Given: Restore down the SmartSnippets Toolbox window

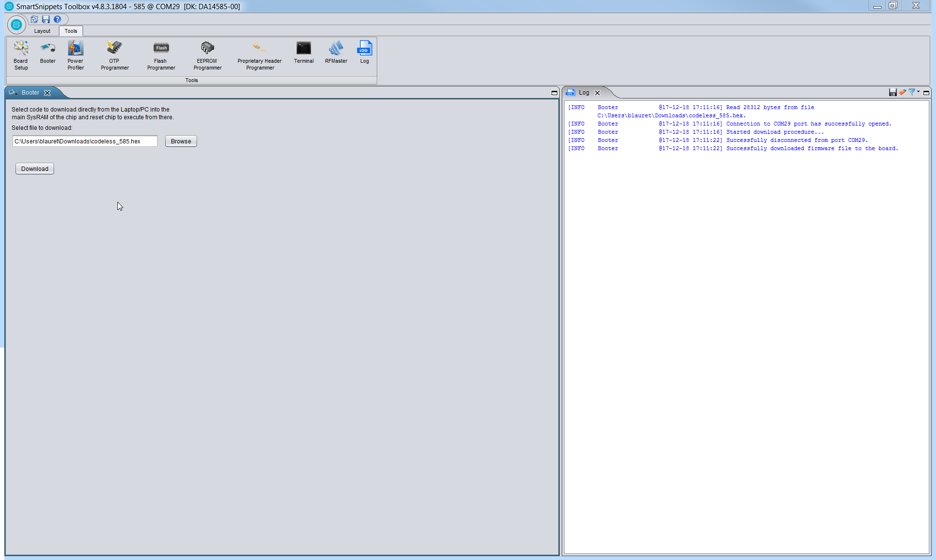Looking at the screenshot, I should pyautogui.click(x=893, y=5).
